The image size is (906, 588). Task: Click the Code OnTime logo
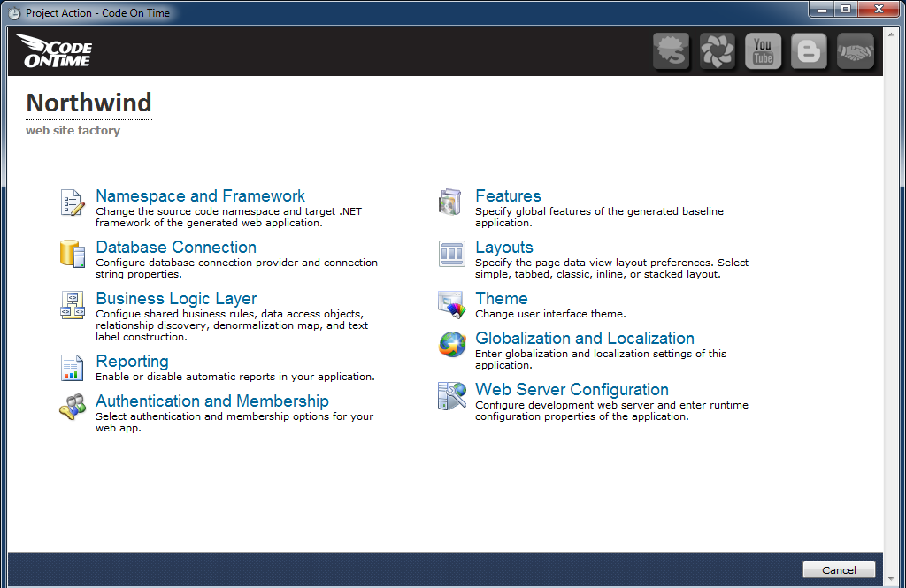tap(54, 50)
